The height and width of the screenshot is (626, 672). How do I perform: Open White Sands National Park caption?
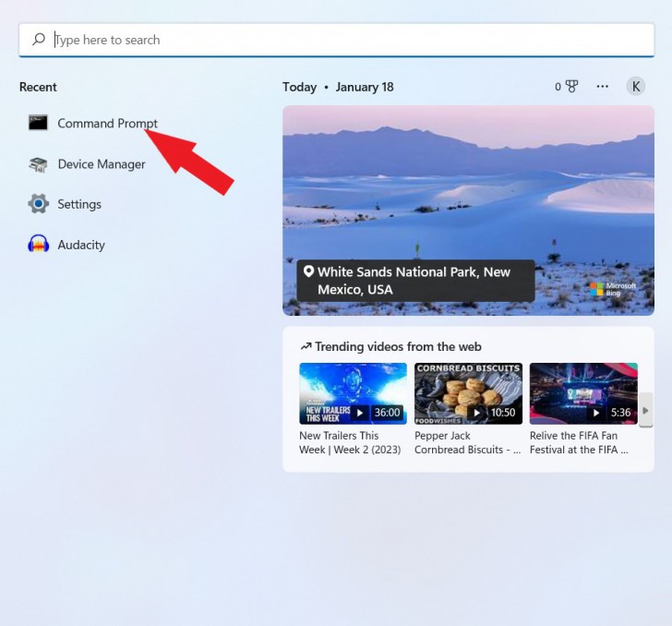point(415,281)
